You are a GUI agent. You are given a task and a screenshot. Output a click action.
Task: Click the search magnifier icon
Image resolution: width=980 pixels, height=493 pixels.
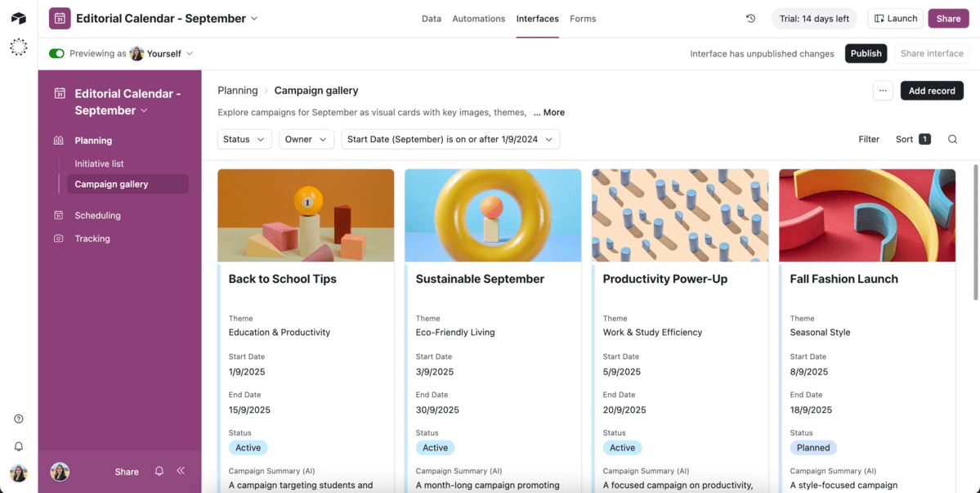[952, 140]
